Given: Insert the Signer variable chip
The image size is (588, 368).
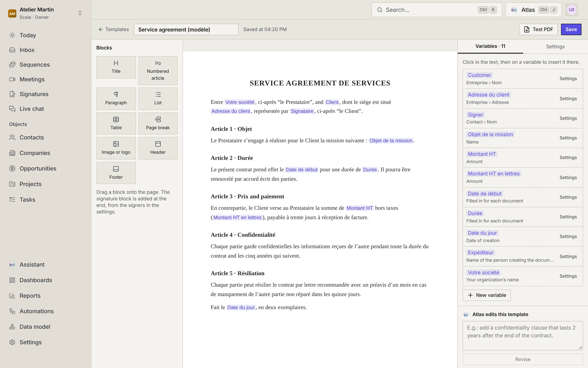Looking at the screenshot, I should pyautogui.click(x=475, y=115).
